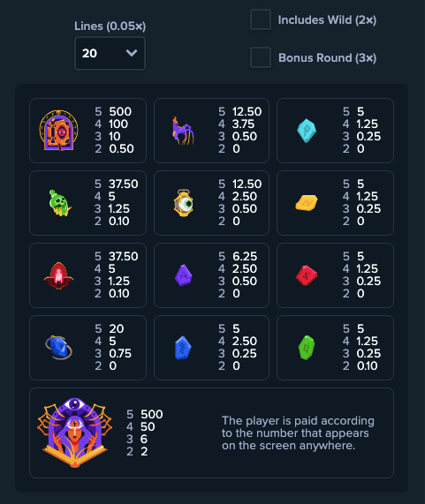Select the yellow rune stone icon
425x504 pixels.
(x=307, y=203)
